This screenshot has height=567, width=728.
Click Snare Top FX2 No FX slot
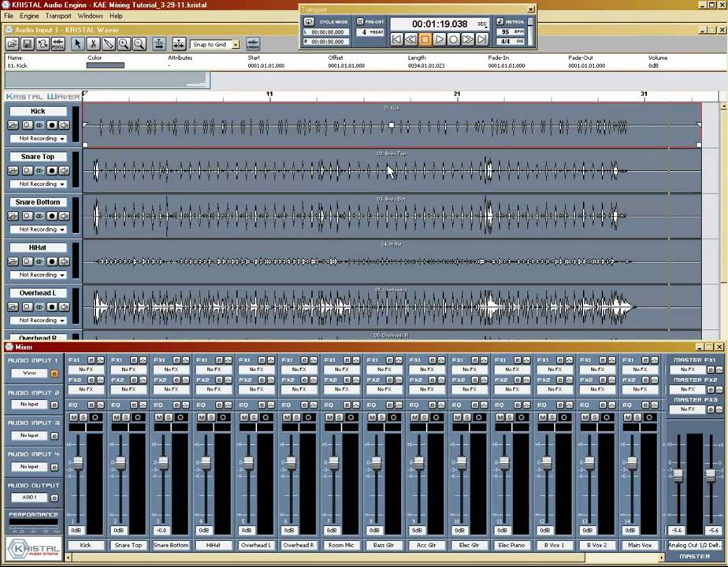click(128, 389)
